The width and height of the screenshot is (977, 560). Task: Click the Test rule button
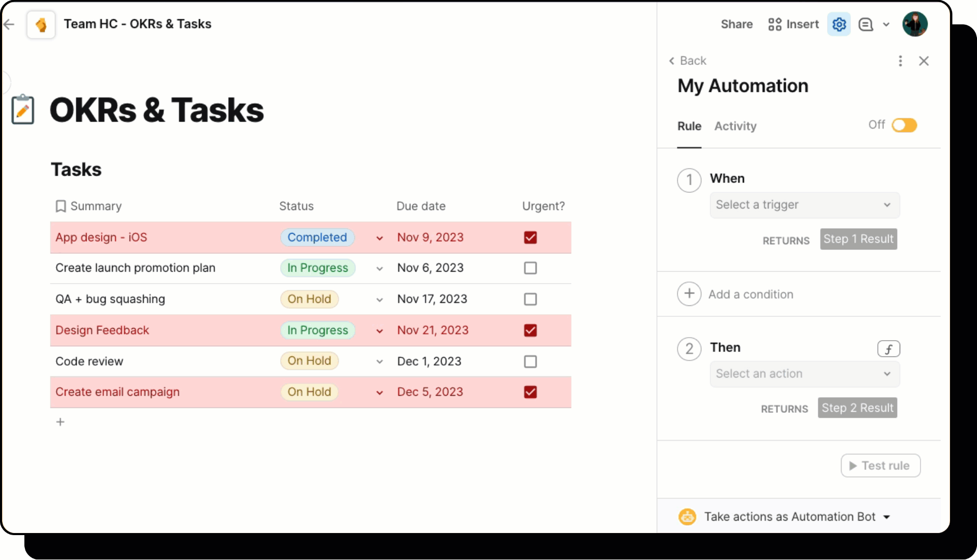[x=880, y=465]
